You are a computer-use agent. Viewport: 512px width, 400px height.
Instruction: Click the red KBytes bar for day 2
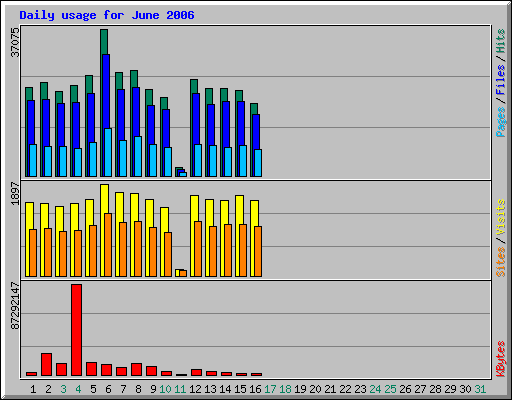click(x=46, y=365)
